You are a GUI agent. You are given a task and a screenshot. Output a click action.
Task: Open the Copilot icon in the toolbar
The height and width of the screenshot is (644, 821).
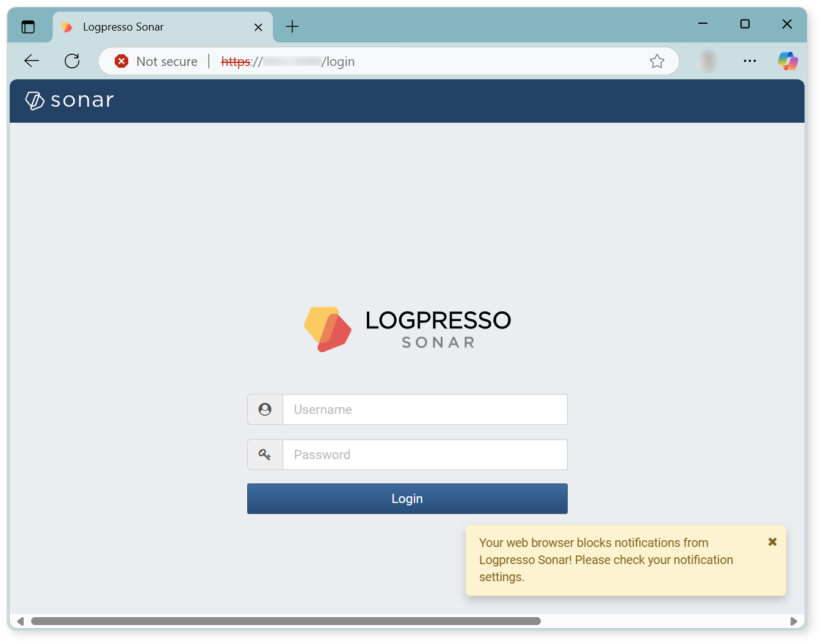[787, 61]
